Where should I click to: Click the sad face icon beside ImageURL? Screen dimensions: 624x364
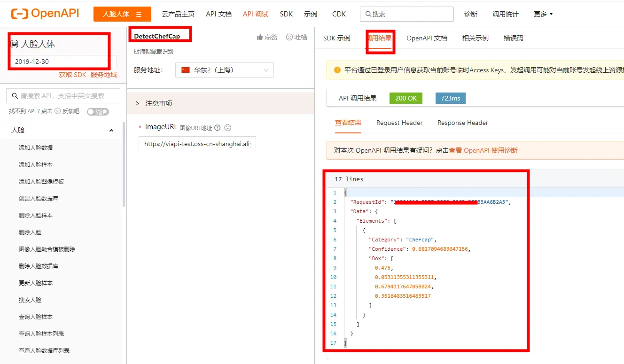click(x=227, y=127)
